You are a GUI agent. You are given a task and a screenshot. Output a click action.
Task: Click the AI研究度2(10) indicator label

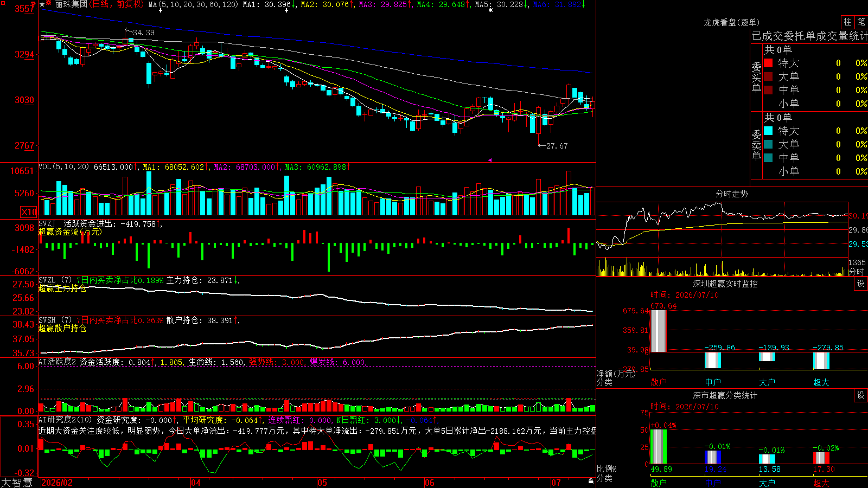pos(66,420)
